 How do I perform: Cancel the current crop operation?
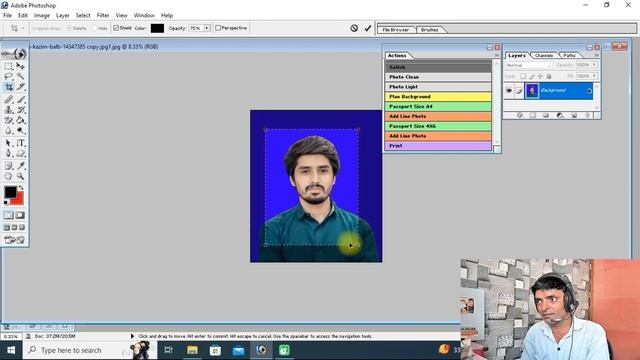tap(354, 28)
